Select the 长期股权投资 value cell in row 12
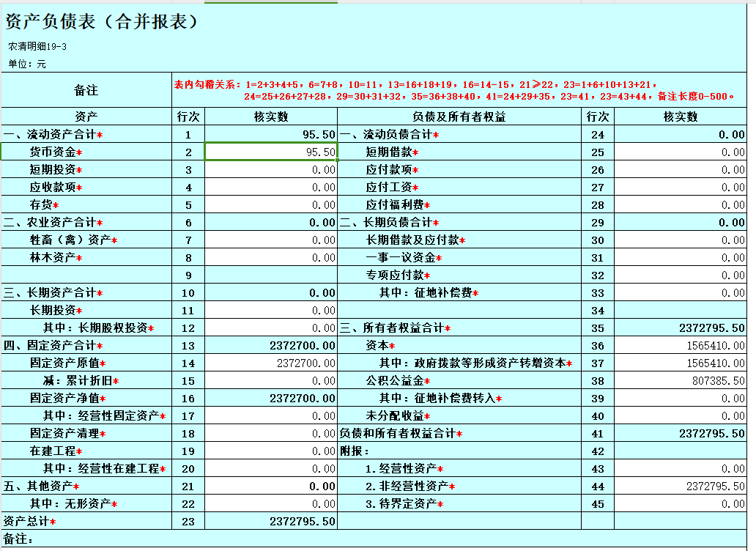Screen dimensions: 756x551 coord(271,328)
